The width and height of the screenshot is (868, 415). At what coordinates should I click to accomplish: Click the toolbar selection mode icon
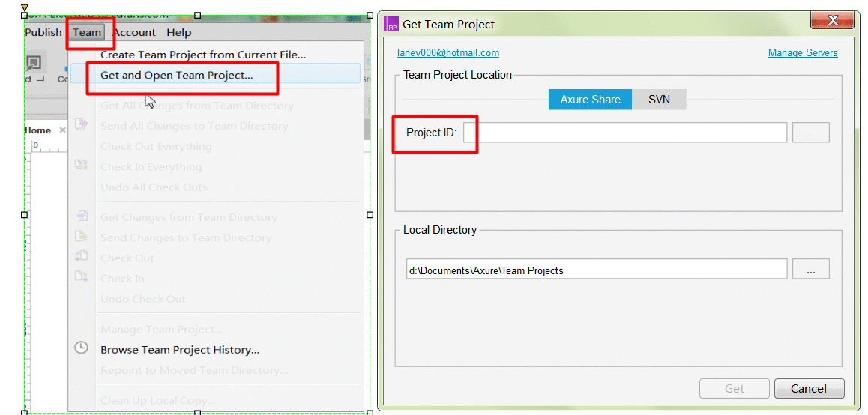pos(34,64)
